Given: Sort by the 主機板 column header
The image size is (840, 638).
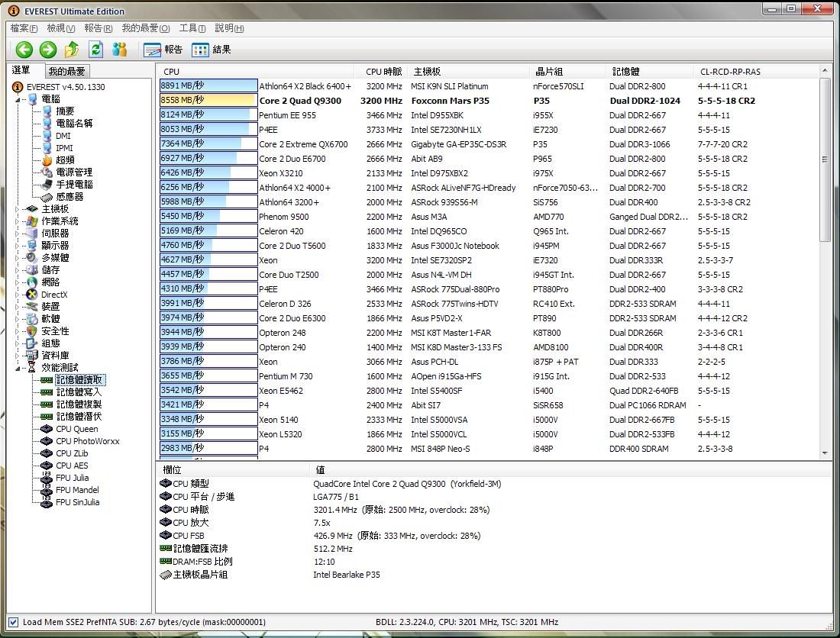Looking at the screenshot, I should pyautogui.click(x=468, y=72).
